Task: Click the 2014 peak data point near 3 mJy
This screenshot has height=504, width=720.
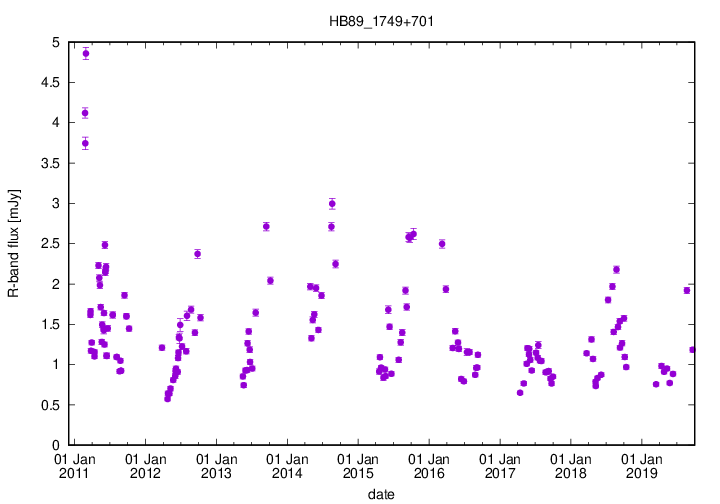Action: pyautogui.click(x=332, y=203)
